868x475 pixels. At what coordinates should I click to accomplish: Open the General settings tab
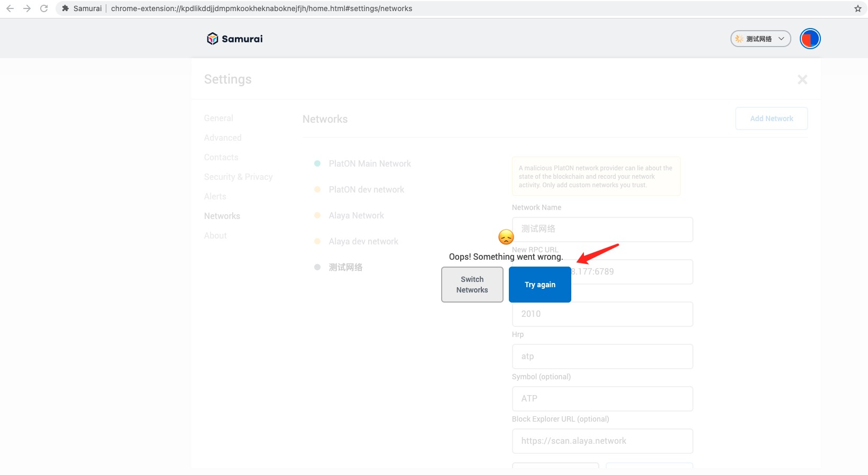click(x=218, y=118)
